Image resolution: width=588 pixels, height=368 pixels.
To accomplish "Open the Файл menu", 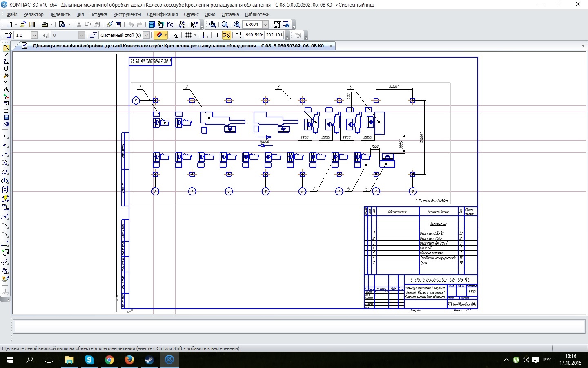I will point(12,14).
